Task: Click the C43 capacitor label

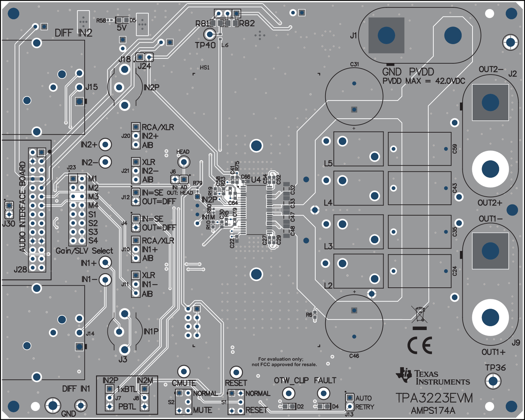Action: click(x=455, y=188)
